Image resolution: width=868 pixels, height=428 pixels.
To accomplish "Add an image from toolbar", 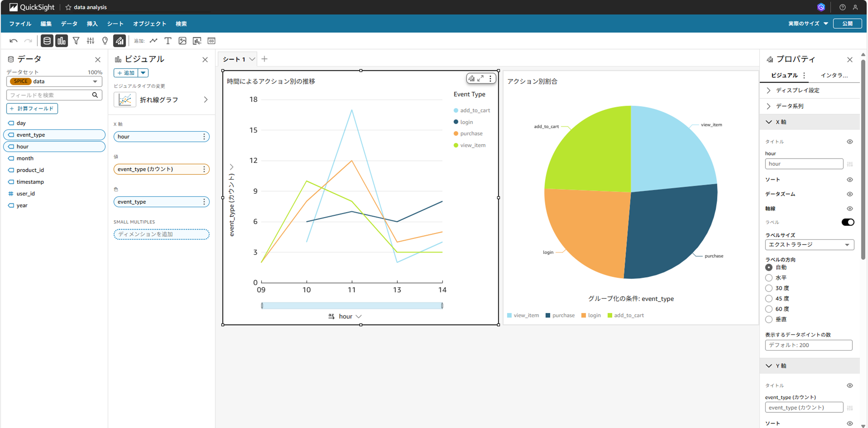I will coord(183,41).
